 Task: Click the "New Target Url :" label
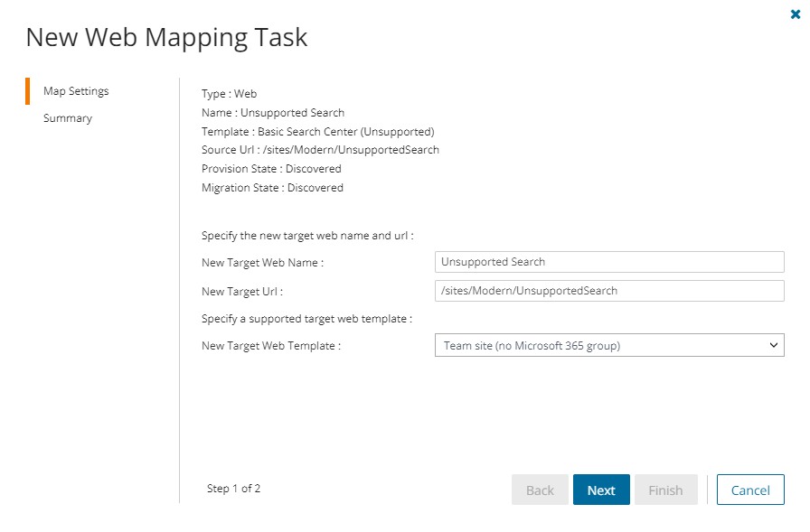point(242,292)
